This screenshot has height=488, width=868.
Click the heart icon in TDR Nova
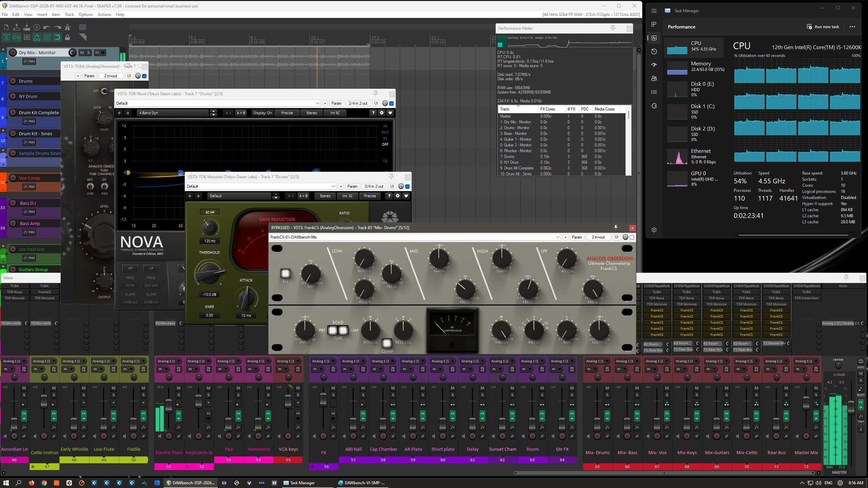click(x=390, y=113)
